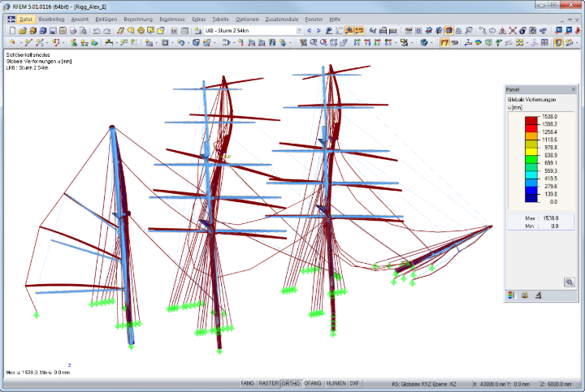Click the Save diskette icon
This screenshot has height=392, width=585.
tap(53, 31)
